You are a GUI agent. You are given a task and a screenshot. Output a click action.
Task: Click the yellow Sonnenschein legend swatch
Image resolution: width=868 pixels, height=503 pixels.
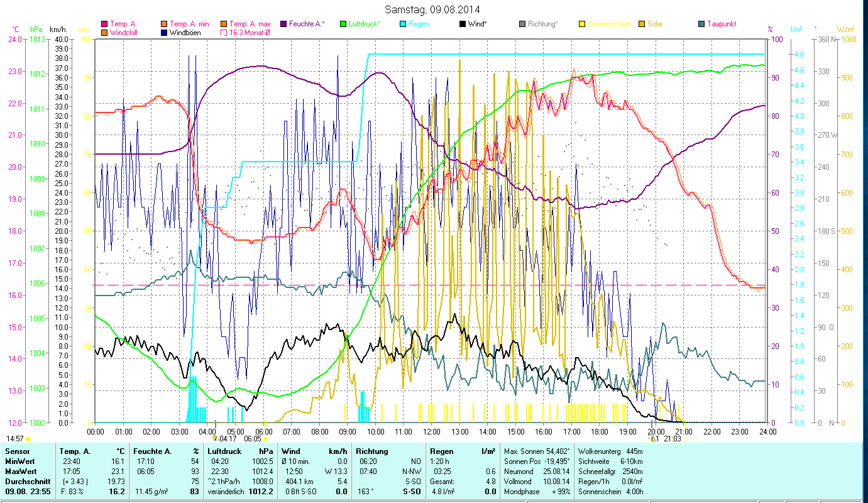coord(582,24)
